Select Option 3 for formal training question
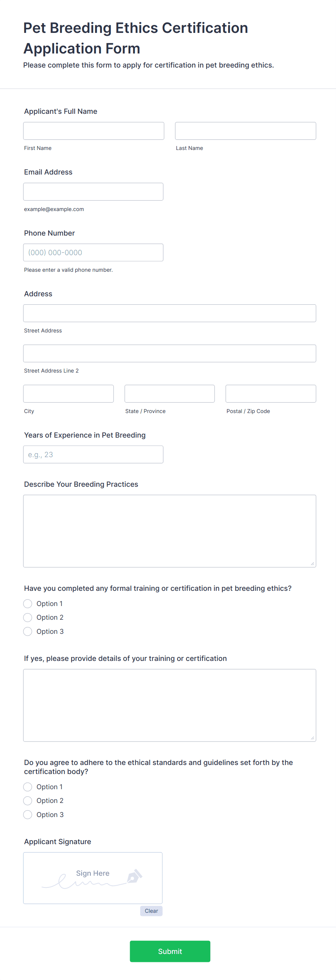The width and height of the screenshot is (336, 980). tap(28, 632)
